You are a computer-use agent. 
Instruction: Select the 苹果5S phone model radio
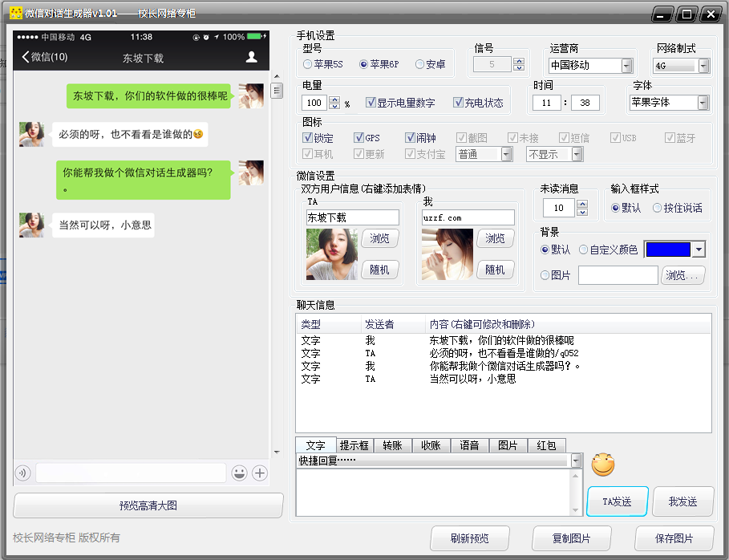(308, 64)
